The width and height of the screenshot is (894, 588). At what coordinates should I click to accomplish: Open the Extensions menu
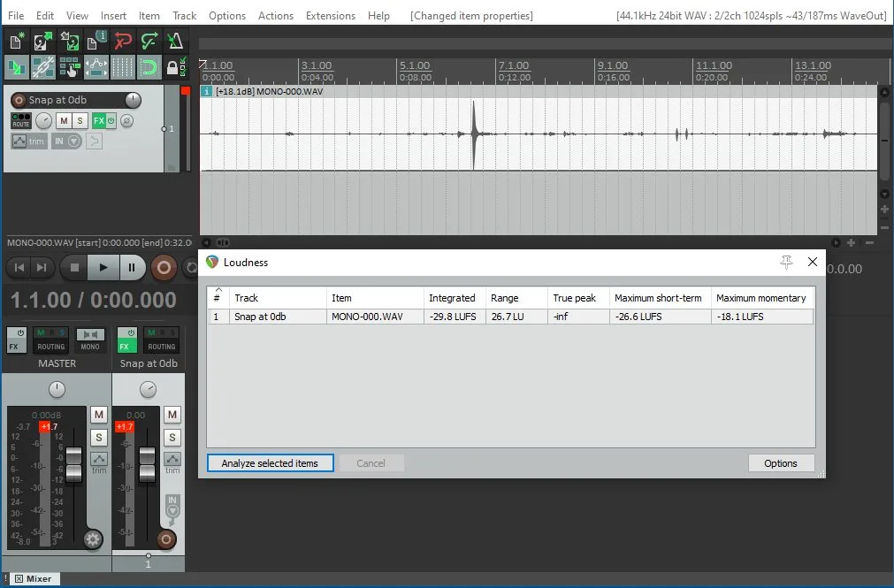330,16
